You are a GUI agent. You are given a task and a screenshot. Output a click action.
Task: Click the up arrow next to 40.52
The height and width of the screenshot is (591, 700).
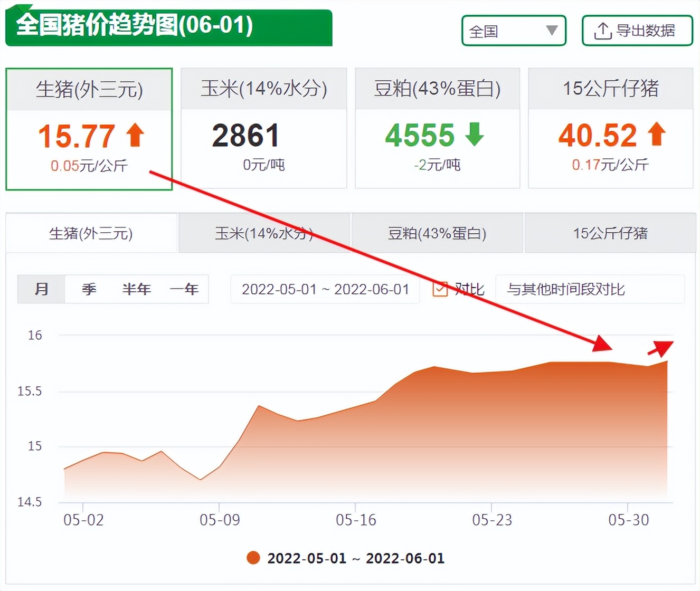point(657,134)
